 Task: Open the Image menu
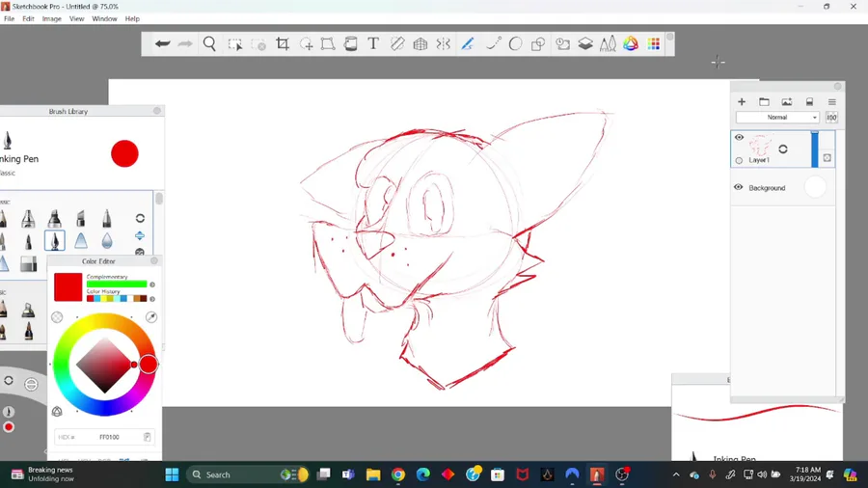52,19
